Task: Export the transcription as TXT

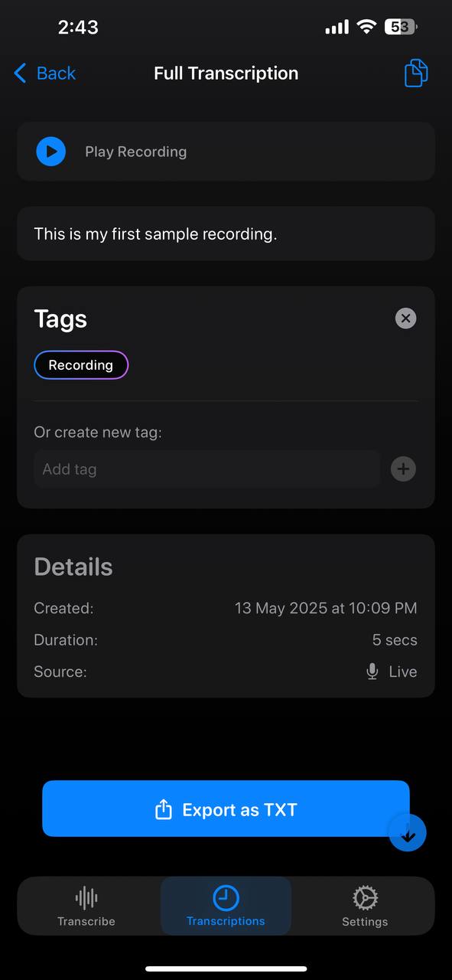Action: tap(226, 808)
